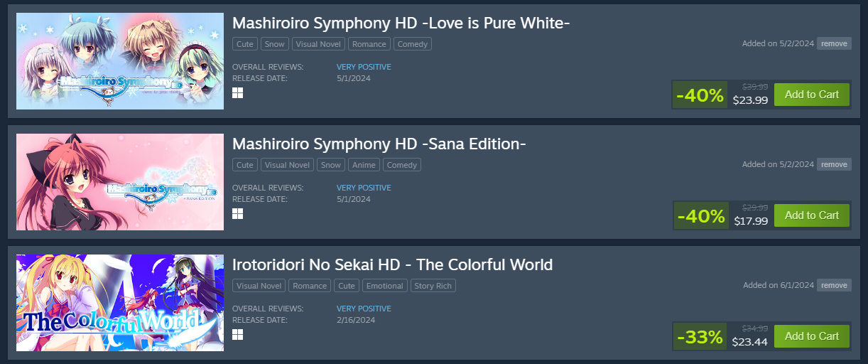Image resolution: width=868 pixels, height=364 pixels.
Task: Add Love is Pure White to cart
Action: [811, 95]
